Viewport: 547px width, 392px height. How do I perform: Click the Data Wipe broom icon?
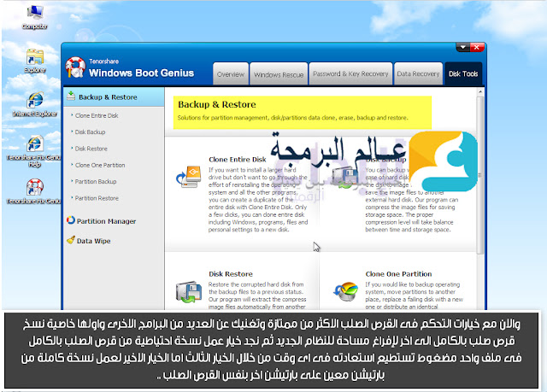[x=71, y=240]
